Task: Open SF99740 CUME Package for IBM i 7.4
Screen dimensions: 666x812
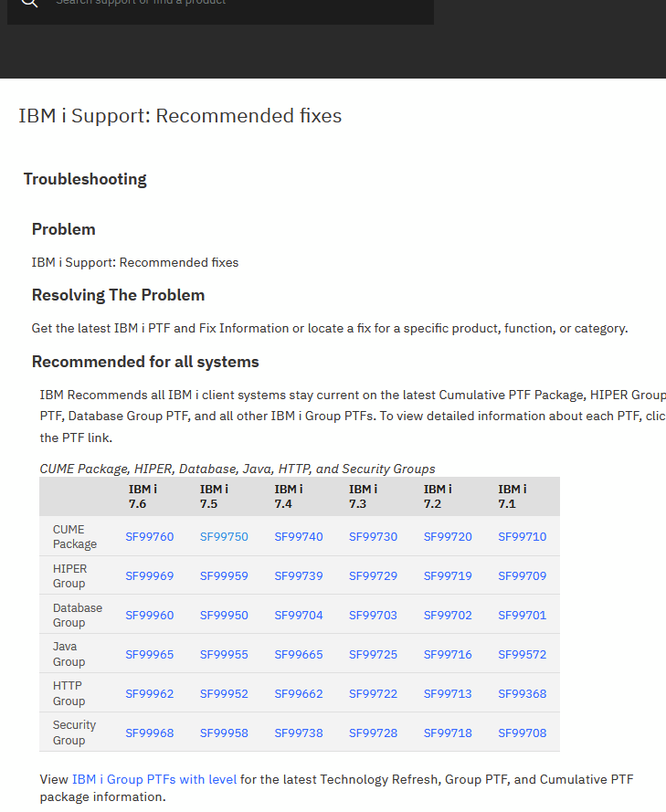Action: pos(299,537)
